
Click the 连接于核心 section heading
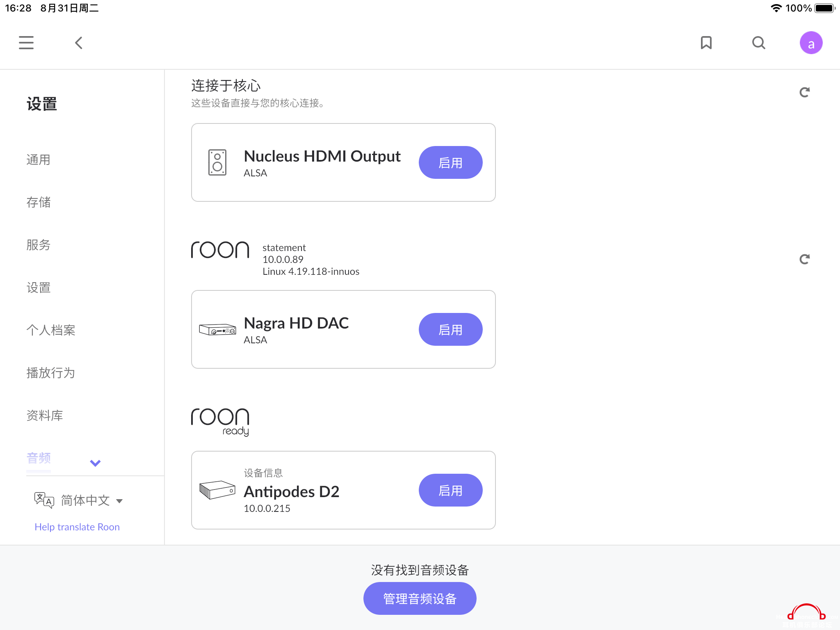226,86
